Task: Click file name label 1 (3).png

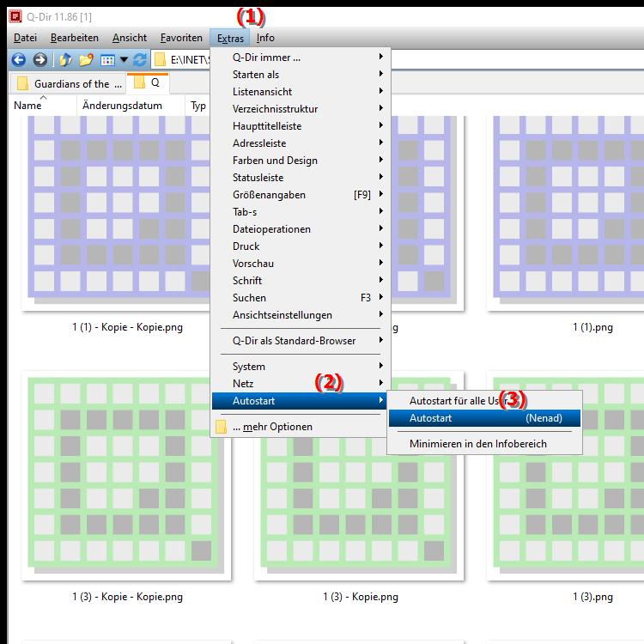Action: (x=592, y=597)
